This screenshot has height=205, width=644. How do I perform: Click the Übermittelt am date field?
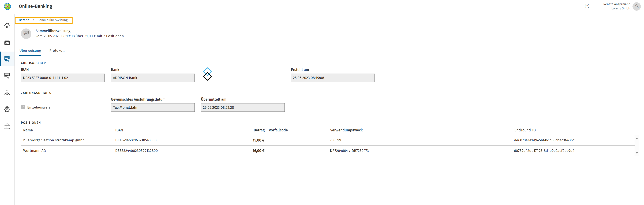point(242,107)
